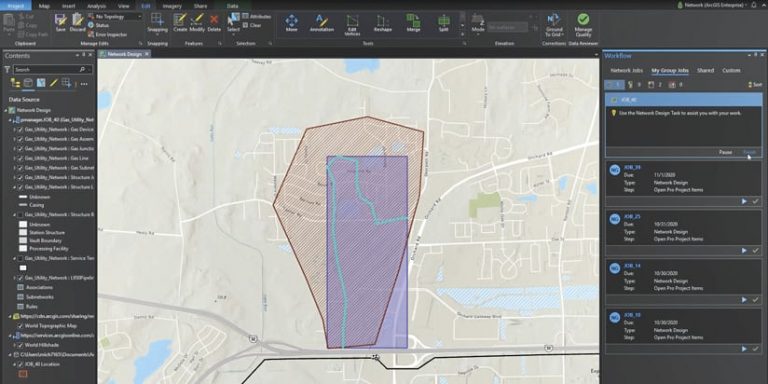The image size is (768, 384).
Task: Click the Save edits icon
Action: point(61,20)
